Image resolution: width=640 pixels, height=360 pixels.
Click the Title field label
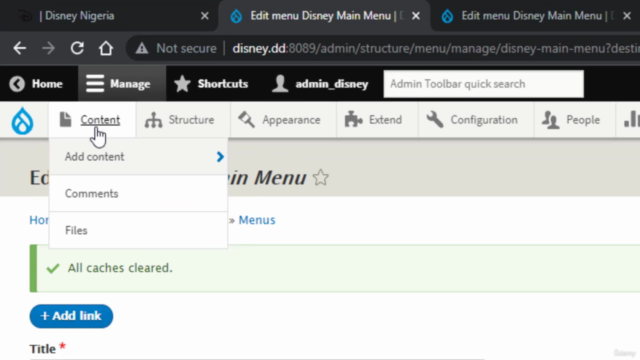pos(42,349)
